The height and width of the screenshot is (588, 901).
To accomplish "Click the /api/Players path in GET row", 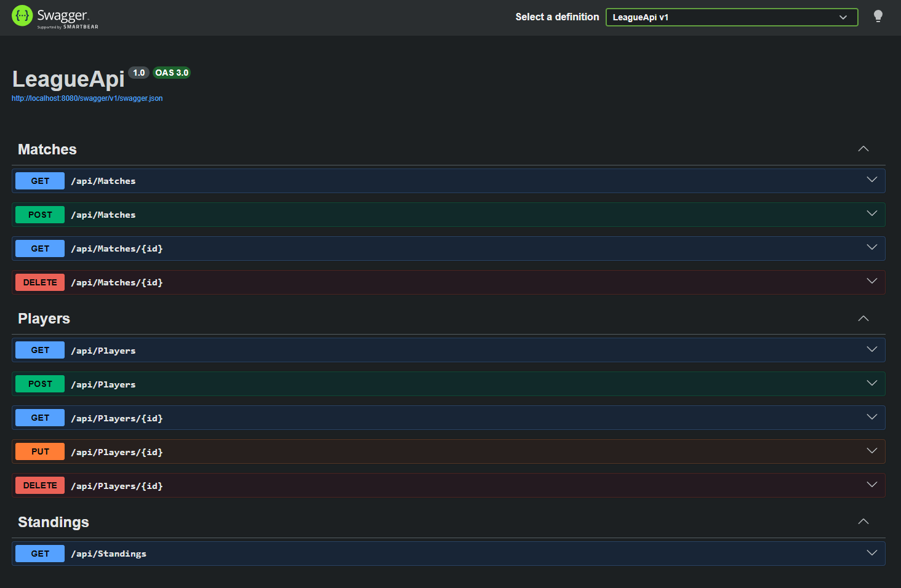I will 103,351.
